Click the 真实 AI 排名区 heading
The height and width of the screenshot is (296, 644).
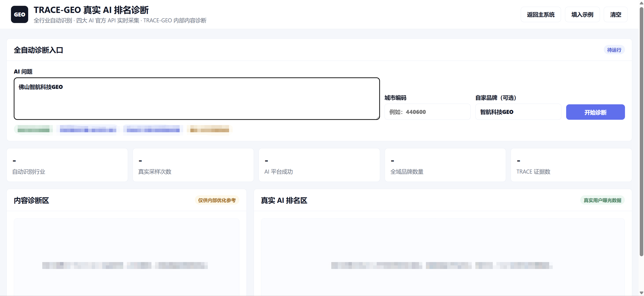[284, 200]
